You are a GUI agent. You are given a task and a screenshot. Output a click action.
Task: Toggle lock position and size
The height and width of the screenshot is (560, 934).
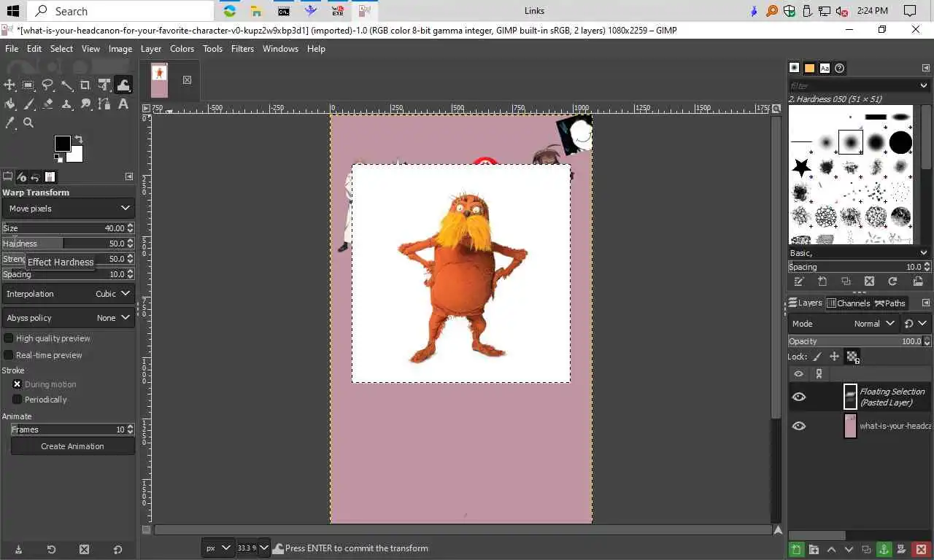pyautogui.click(x=834, y=357)
